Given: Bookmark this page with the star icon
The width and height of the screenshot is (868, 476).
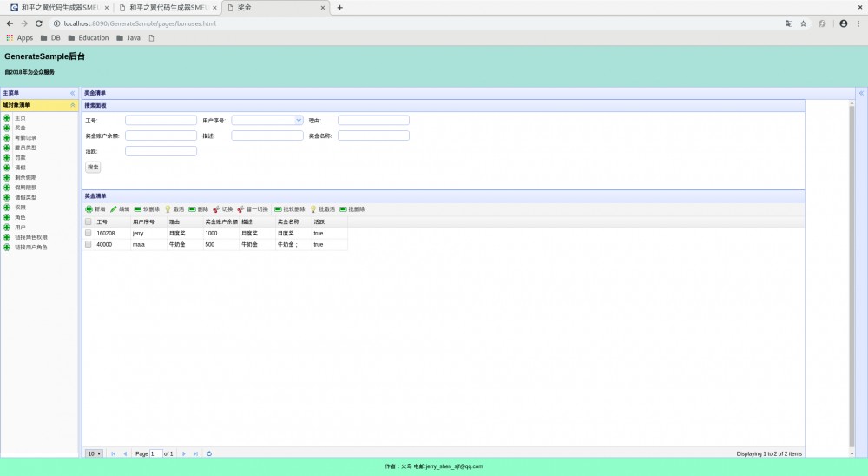Looking at the screenshot, I should click(x=803, y=23).
